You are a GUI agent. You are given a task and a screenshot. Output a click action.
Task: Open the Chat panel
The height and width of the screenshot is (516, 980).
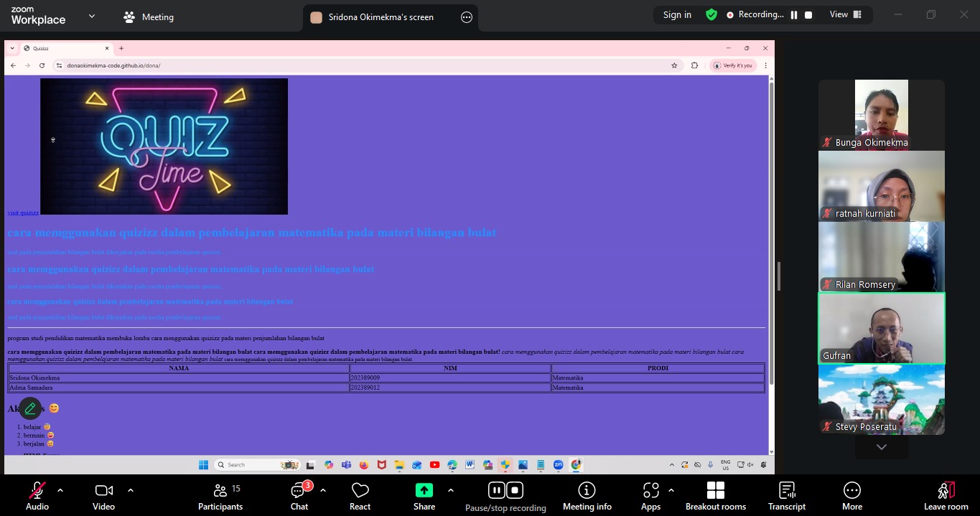tap(299, 495)
